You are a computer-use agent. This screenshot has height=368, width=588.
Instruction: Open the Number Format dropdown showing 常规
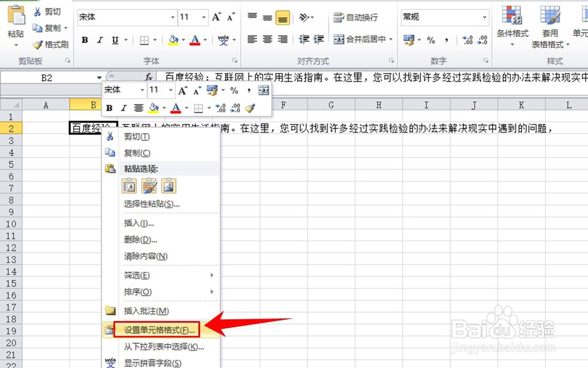click(486, 18)
